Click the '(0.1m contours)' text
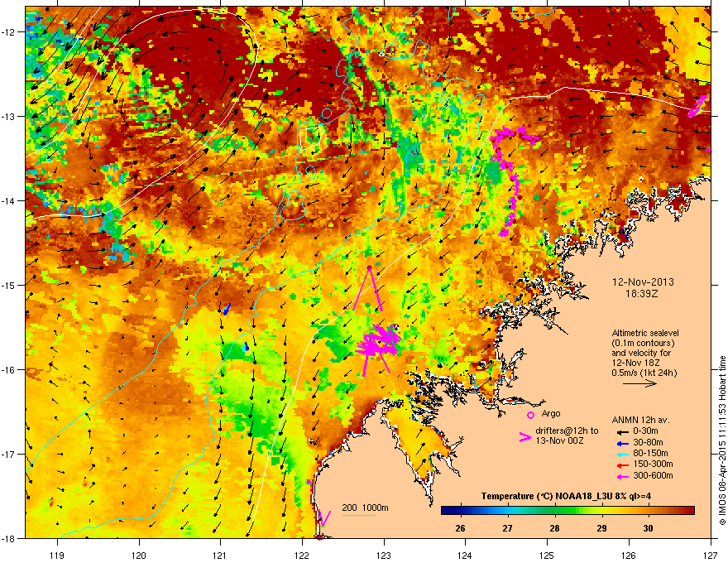Screen dimensions: 728x563 (x=643, y=344)
